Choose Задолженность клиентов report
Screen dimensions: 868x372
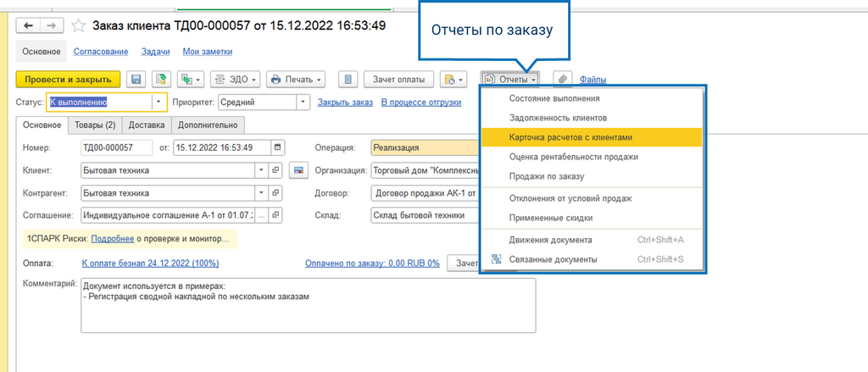592,118
